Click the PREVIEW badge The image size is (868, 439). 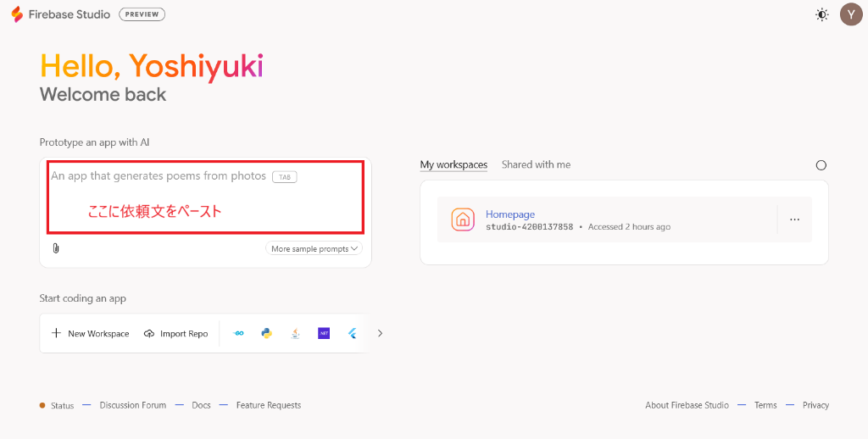(142, 14)
